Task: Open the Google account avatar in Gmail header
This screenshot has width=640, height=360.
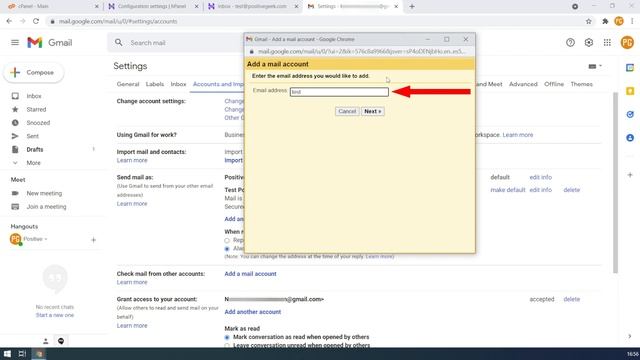Action: click(x=627, y=42)
